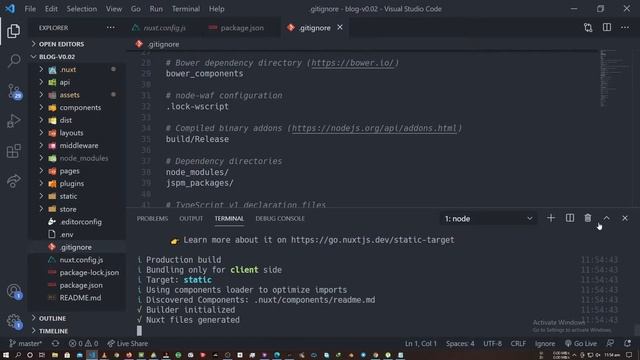
Task: Open the .env file
Action: (66, 234)
